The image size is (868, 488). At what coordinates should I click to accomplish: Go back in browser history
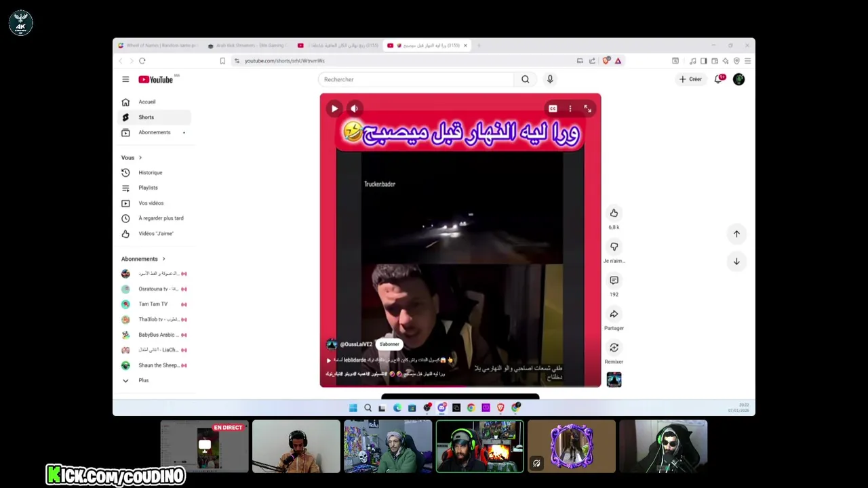point(121,61)
